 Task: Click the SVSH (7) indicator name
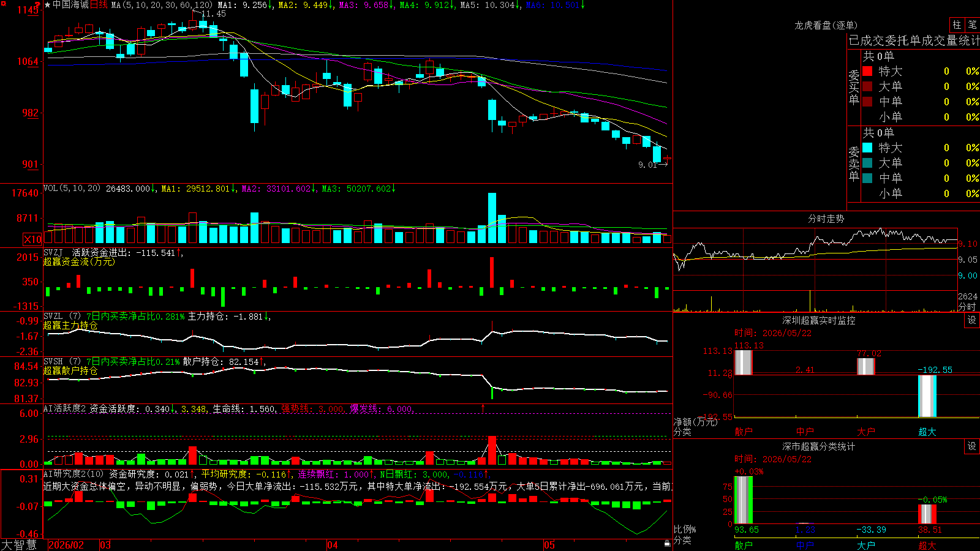[62, 362]
